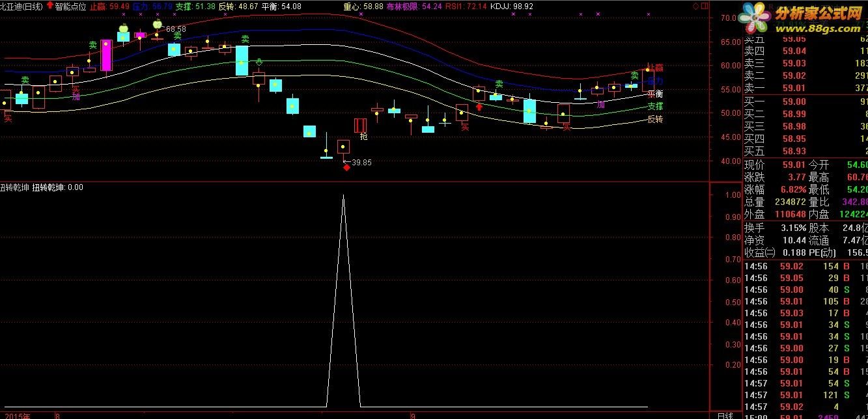Select the 卖三 59.03 order book row
Screen dimensions: 868x419
[805, 63]
